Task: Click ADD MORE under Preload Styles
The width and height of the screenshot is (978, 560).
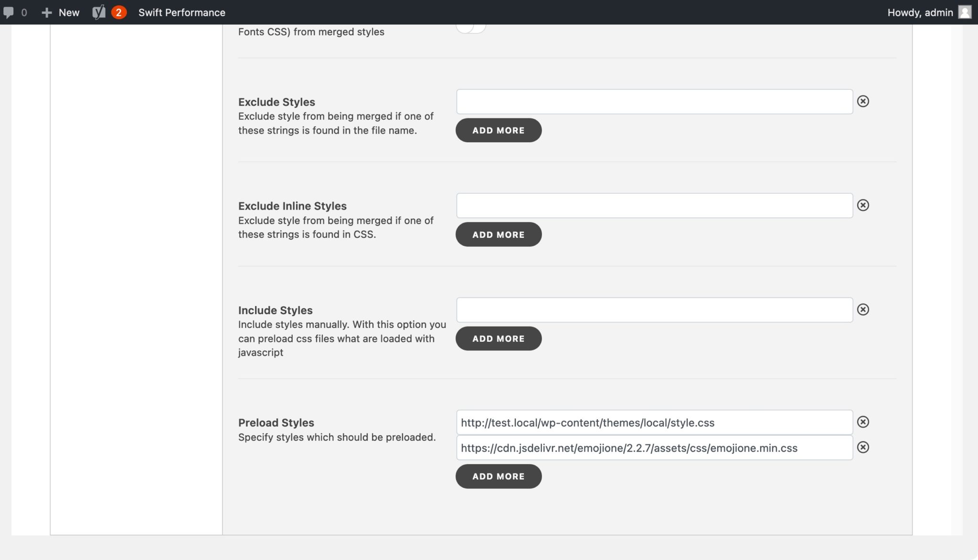Action: [x=498, y=476]
